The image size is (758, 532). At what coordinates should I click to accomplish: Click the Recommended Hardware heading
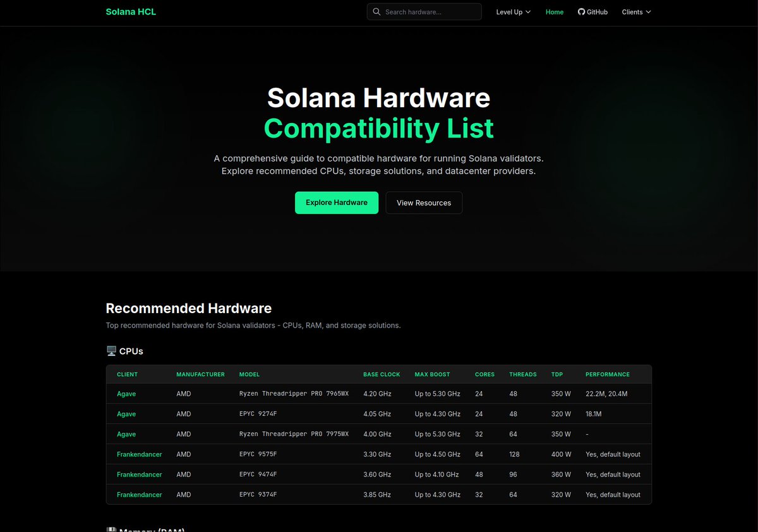point(189,309)
